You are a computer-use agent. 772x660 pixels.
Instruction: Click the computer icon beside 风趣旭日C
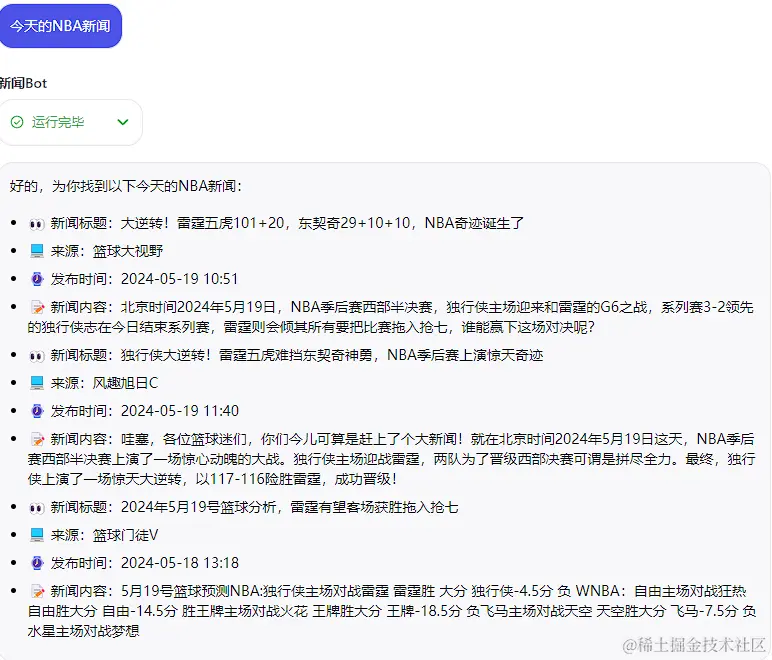(x=37, y=383)
